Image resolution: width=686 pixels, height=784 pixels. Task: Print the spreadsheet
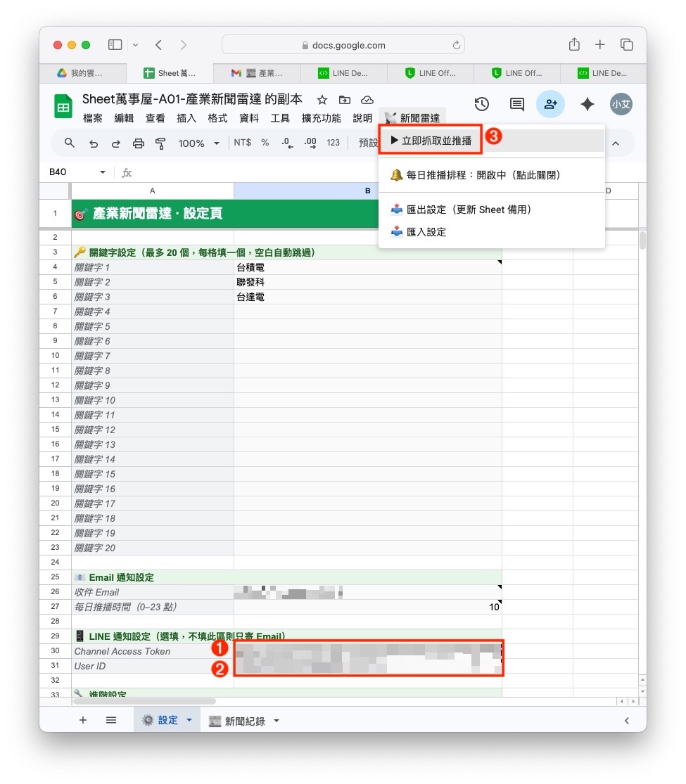[138, 143]
